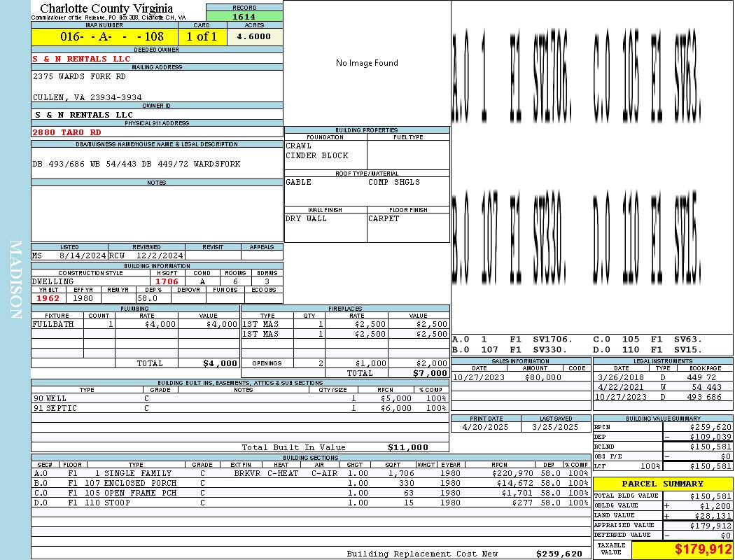Click plumbing total $4,000 in bold

click(220, 363)
